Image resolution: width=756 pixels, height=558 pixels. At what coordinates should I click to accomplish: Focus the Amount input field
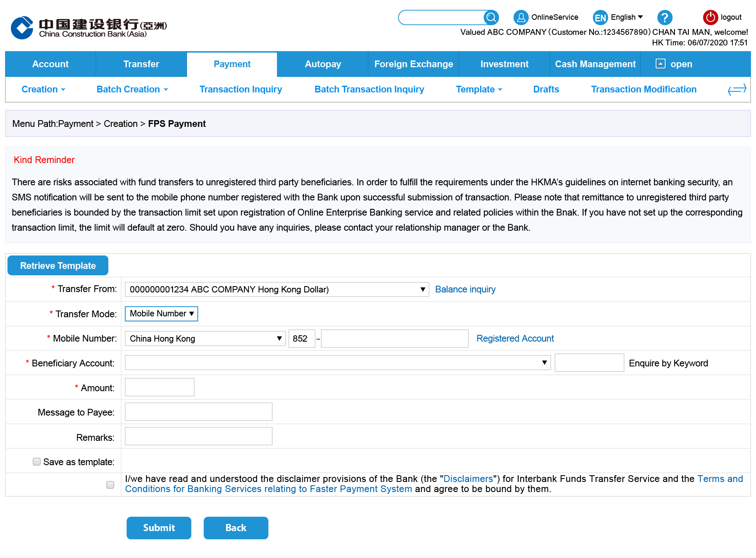pos(160,387)
